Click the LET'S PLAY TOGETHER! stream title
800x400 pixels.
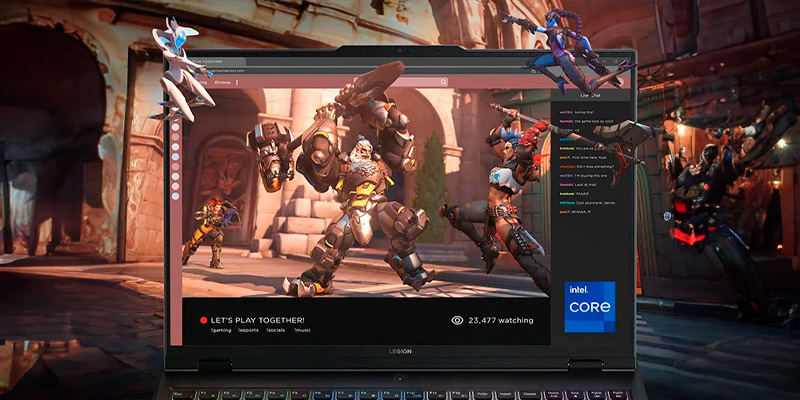coord(258,320)
